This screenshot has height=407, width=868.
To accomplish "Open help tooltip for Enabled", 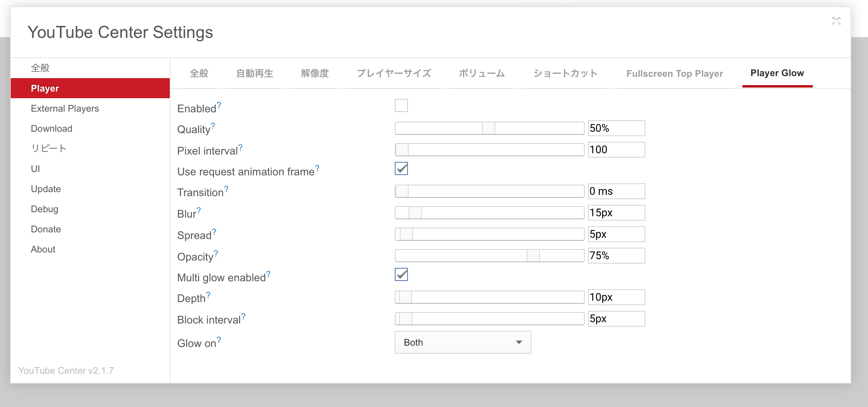I will (219, 105).
